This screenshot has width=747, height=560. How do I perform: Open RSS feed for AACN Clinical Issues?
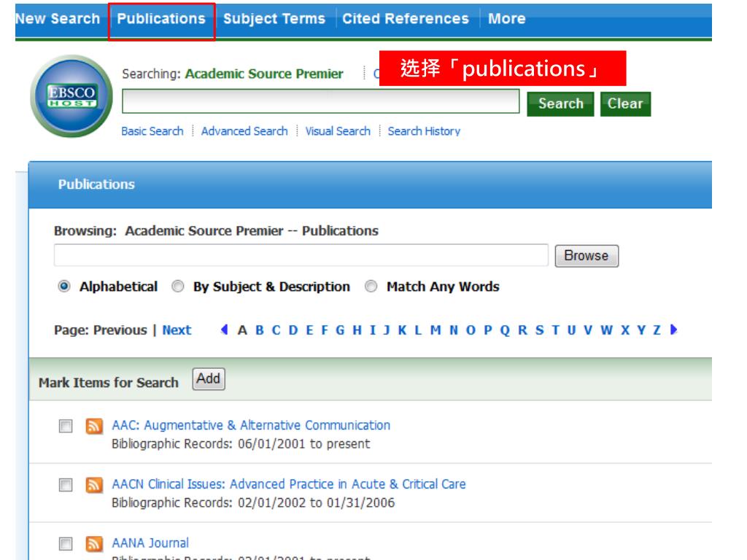point(94,485)
